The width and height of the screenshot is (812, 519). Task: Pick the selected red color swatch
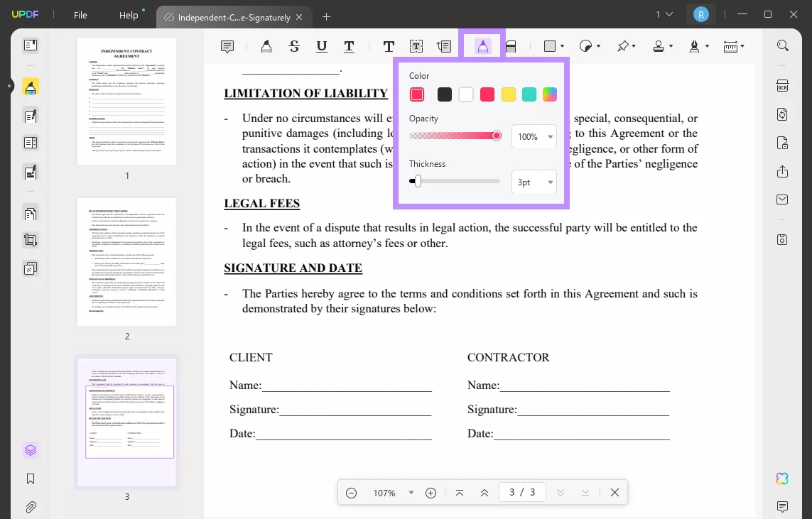[417, 94]
